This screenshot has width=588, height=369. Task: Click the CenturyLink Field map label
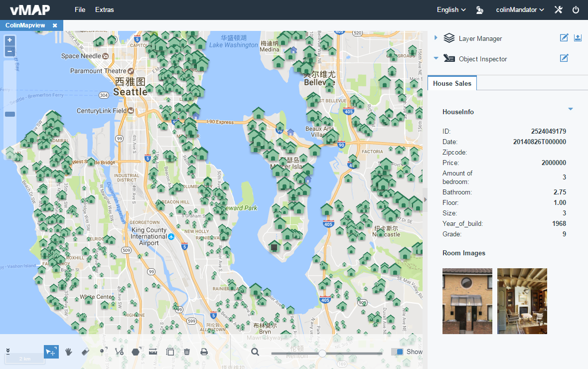pyautogui.click(x=102, y=111)
